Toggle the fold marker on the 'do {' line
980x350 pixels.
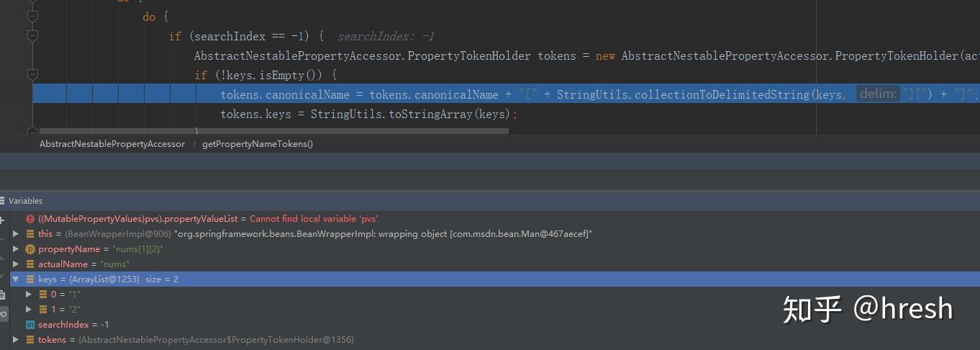(32, 16)
